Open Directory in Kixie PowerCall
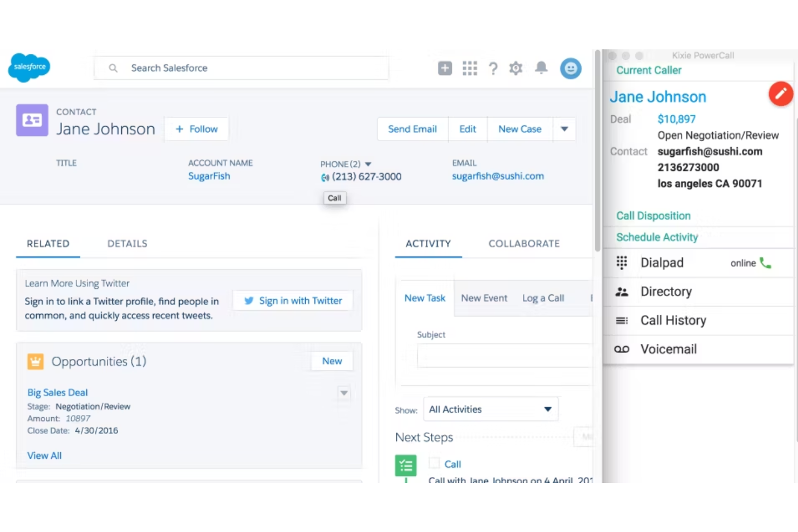Viewport: 798px width, 532px height. (698, 292)
